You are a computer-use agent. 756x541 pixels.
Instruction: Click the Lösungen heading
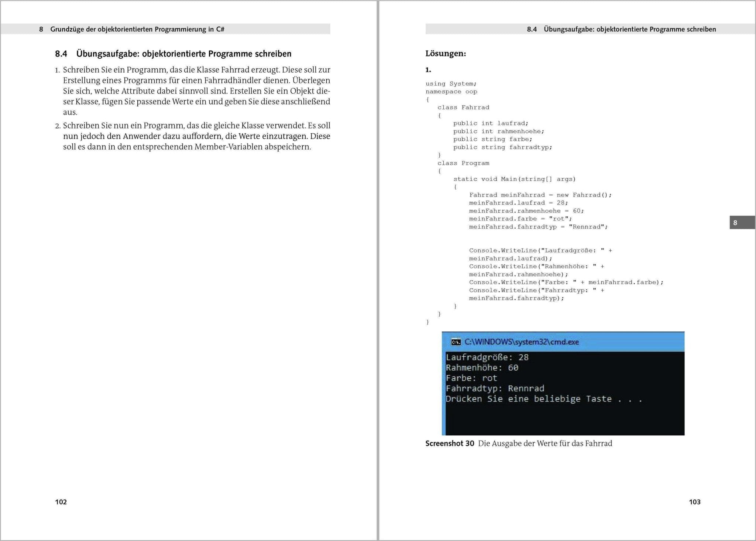tap(446, 54)
